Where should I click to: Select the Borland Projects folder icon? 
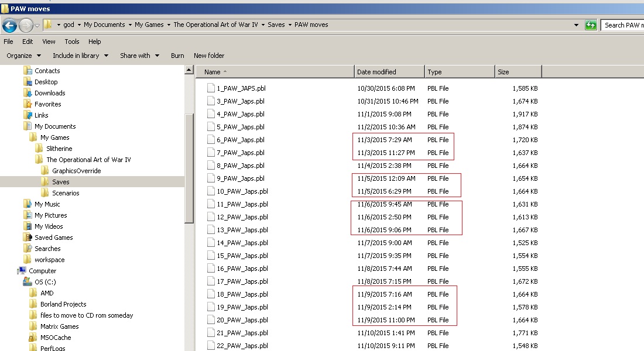(33, 304)
